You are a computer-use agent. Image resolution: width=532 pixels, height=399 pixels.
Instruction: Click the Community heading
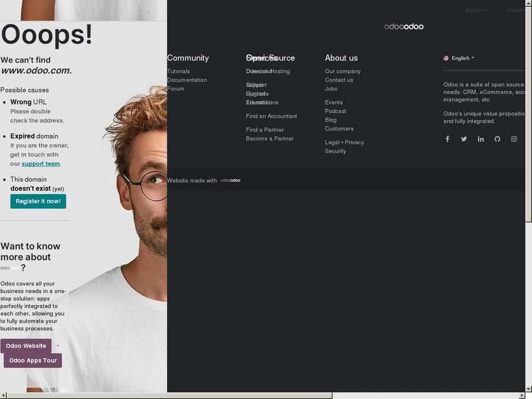click(x=188, y=58)
